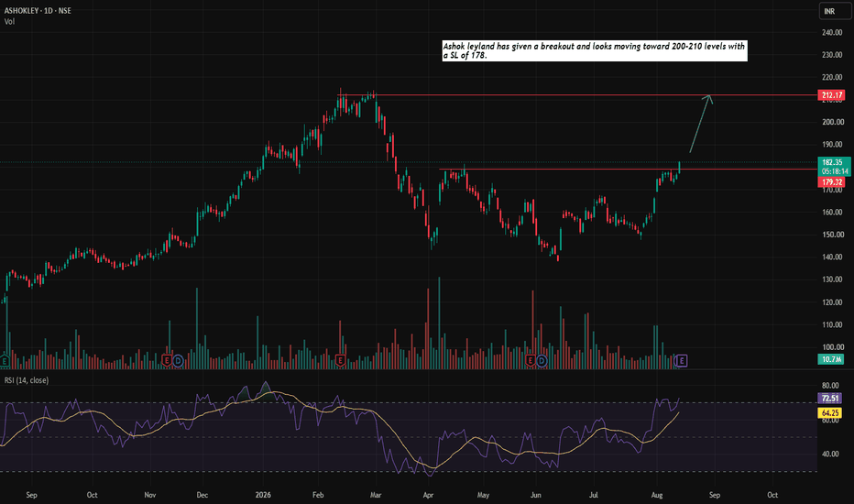Open the red earnings E marker in February

point(340,360)
